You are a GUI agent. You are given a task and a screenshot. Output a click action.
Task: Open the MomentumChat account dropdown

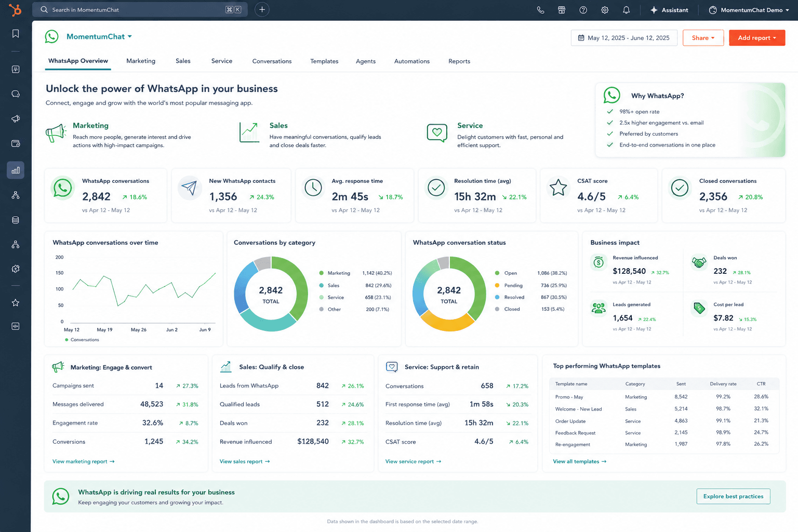coord(99,36)
